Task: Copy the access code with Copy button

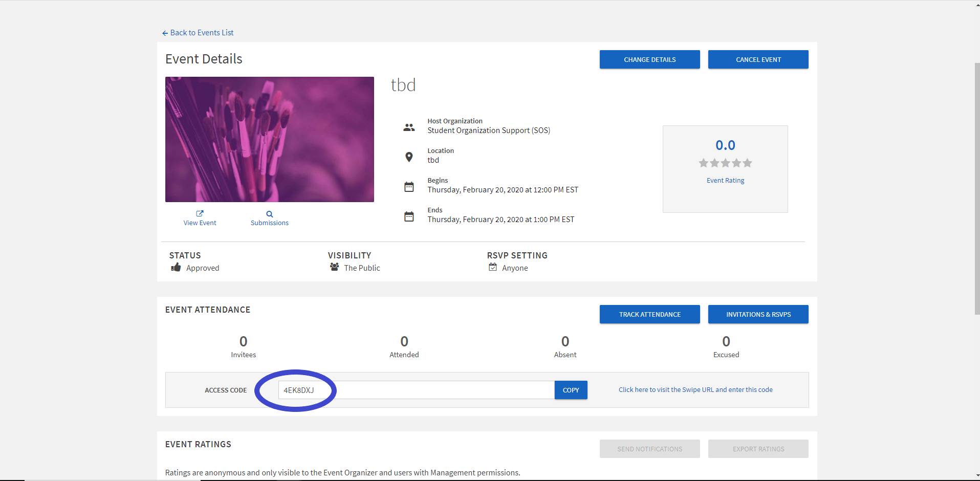Action: pyautogui.click(x=571, y=390)
